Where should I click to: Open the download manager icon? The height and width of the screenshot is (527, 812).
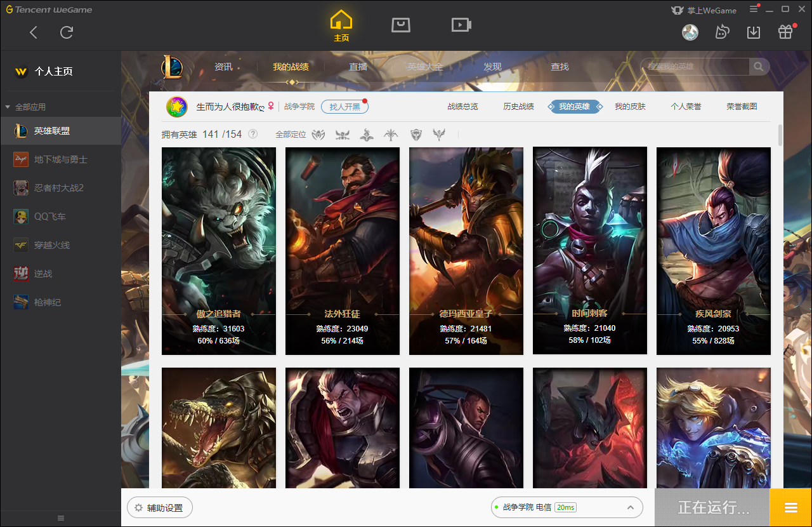[754, 32]
